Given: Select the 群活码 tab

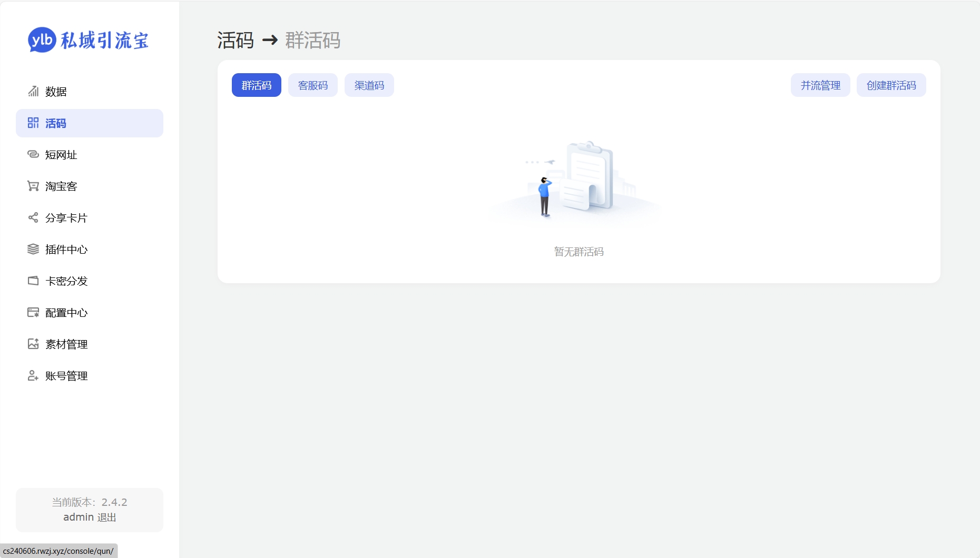Looking at the screenshot, I should click(257, 85).
